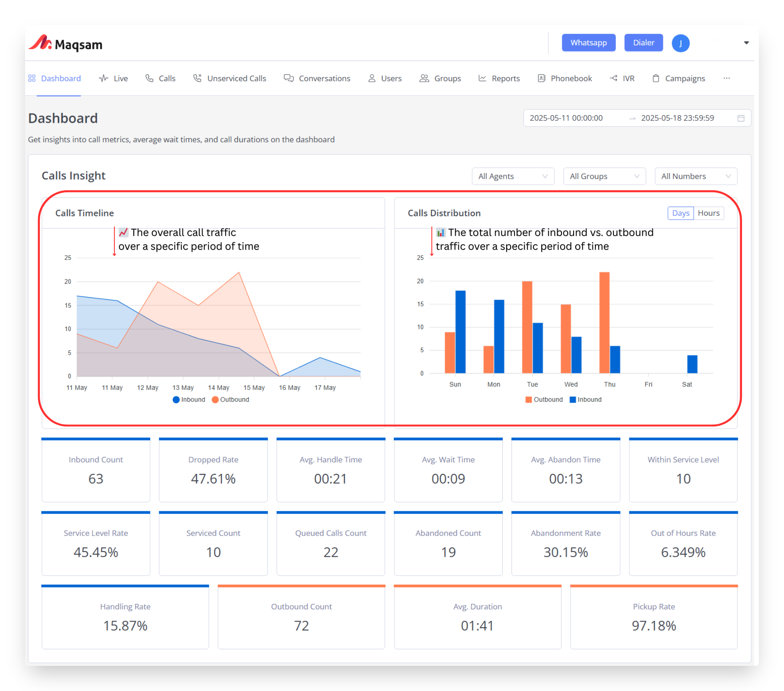Click the Sunday inbound bar
The height and width of the screenshot is (691, 784).
tap(460, 332)
